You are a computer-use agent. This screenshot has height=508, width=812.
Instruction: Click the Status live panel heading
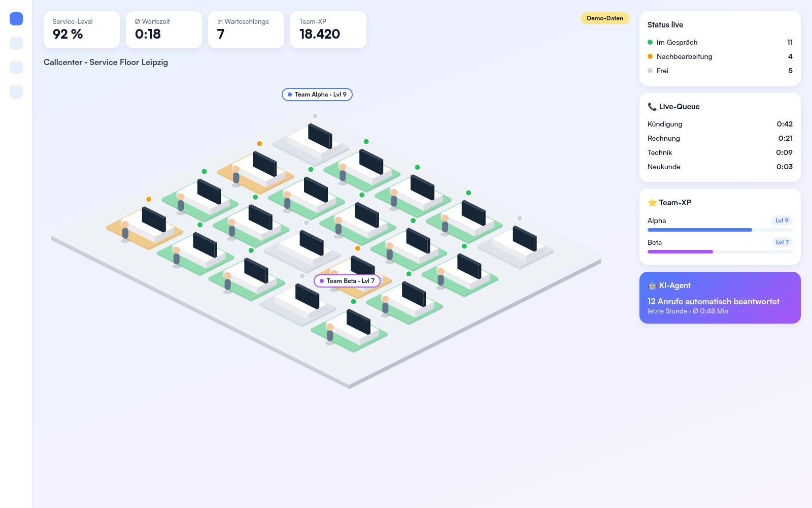tap(665, 25)
